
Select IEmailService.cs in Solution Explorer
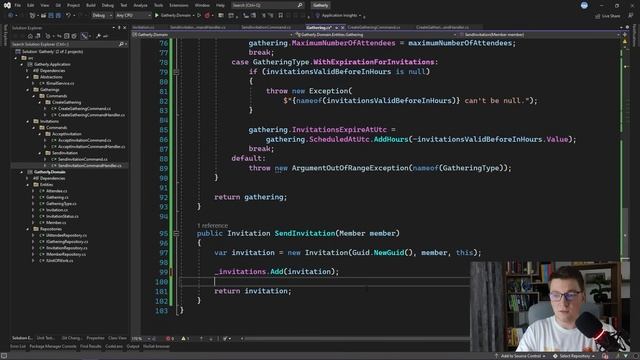pyautogui.click(x=60, y=83)
